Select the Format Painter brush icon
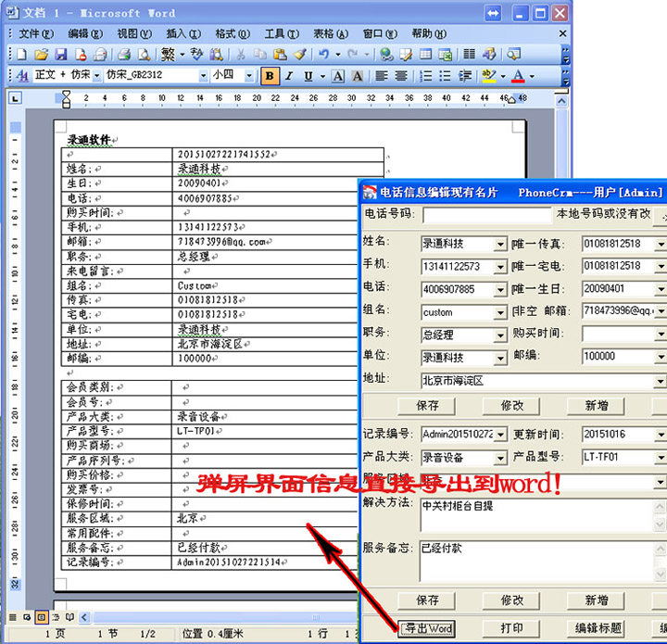 pos(300,55)
